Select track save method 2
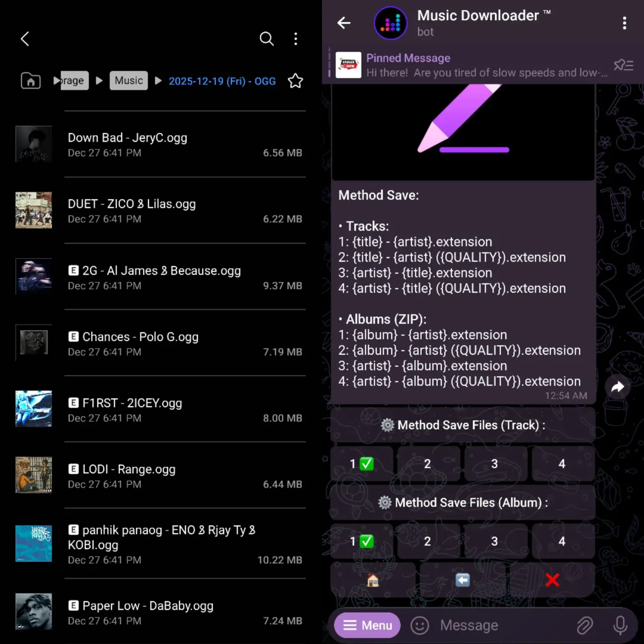Viewport: 644px width, 644px height. [x=428, y=464]
